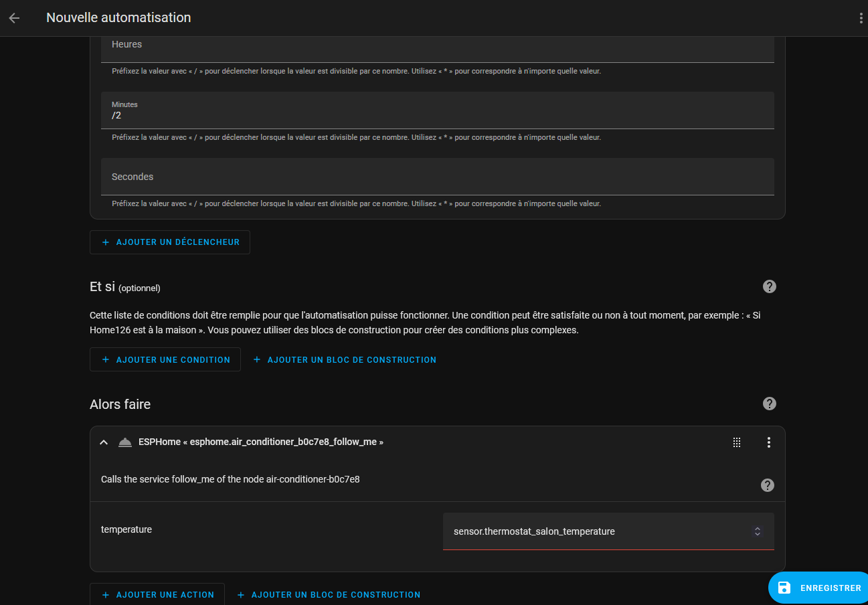
Task: Click 'Calls the service follow_me' description text
Action: (x=230, y=479)
